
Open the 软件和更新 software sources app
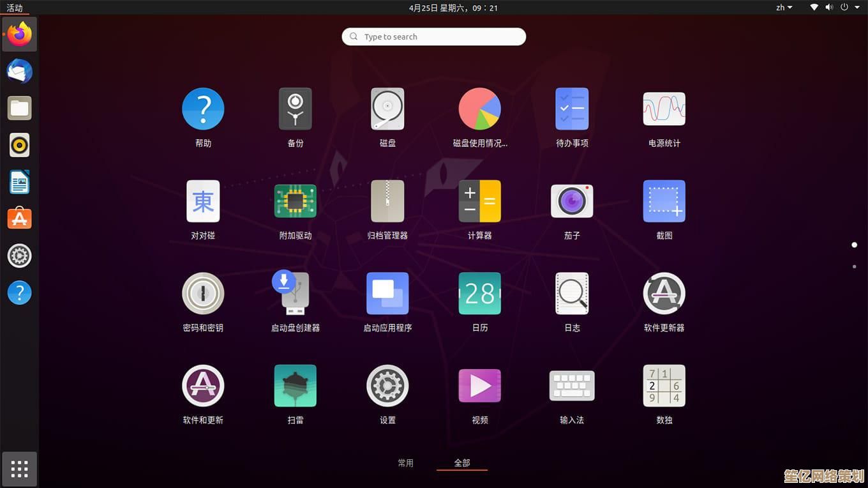pyautogui.click(x=203, y=386)
